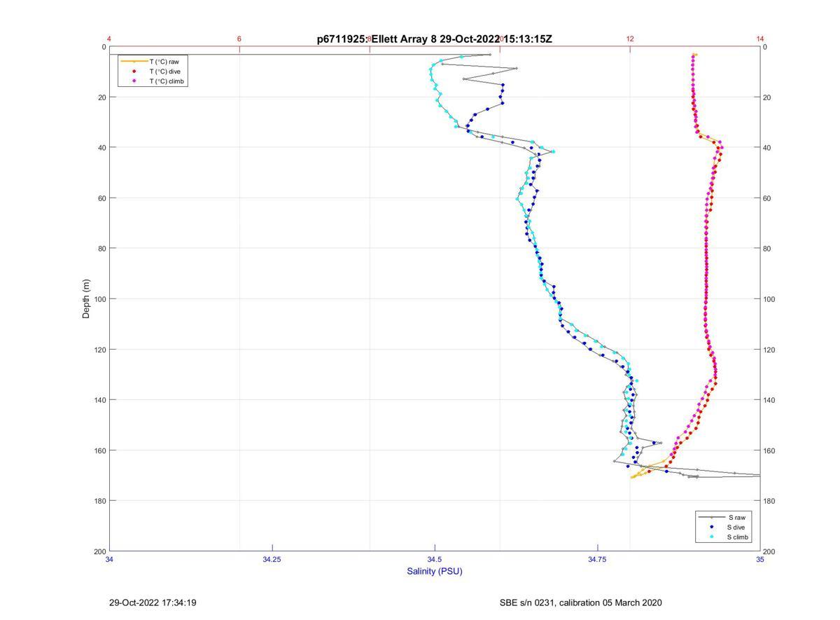Click the salinity tick label reading 34
The height and width of the screenshot is (620, 840).
[x=110, y=559]
